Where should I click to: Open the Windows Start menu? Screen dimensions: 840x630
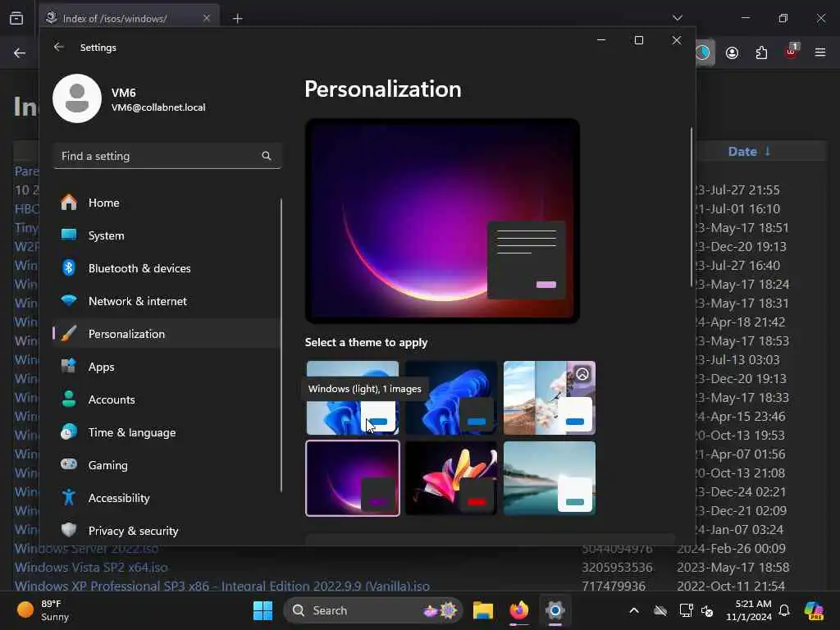click(x=262, y=610)
